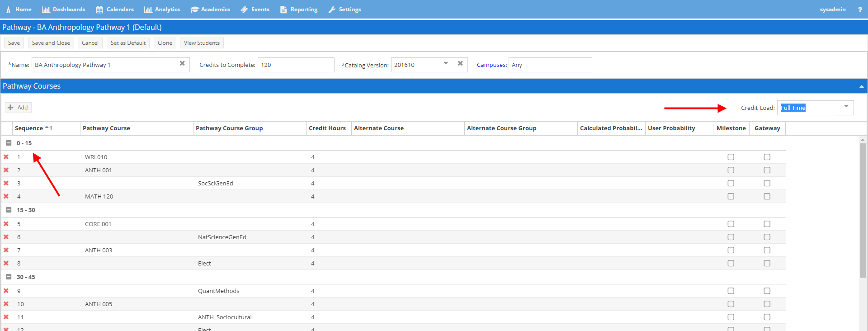868x331 pixels.
Task: Remove the MATH 120 row
Action: tap(6, 196)
